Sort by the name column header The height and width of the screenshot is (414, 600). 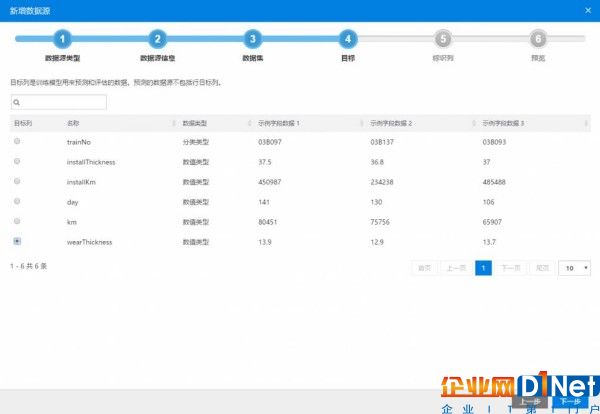73,123
